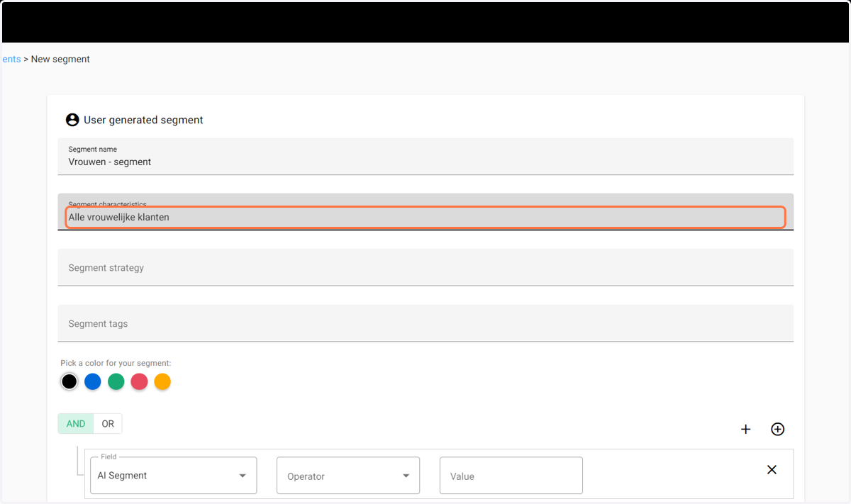851x504 pixels.
Task: Add a rule group with circled plus
Action: tap(778, 429)
